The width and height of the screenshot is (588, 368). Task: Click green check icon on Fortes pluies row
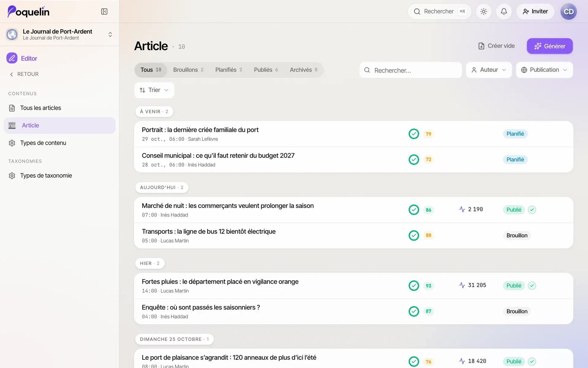click(x=414, y=286)
